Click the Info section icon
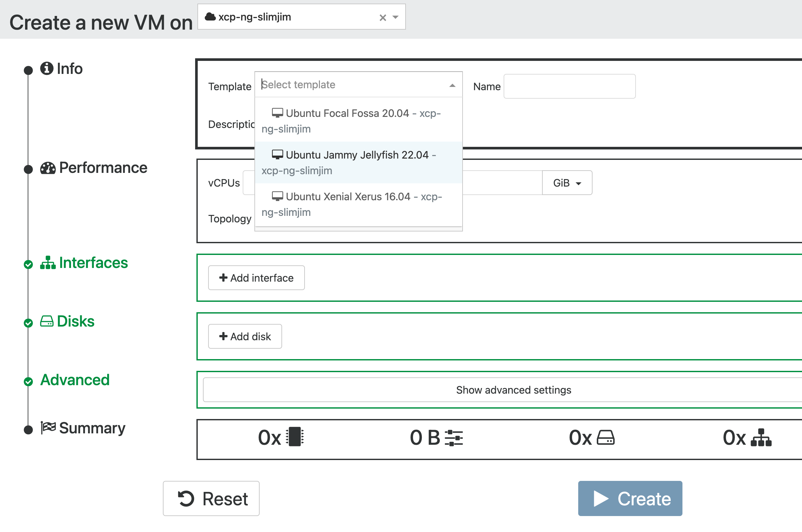This screenshot has height=532, width=802. pos(47,69)
